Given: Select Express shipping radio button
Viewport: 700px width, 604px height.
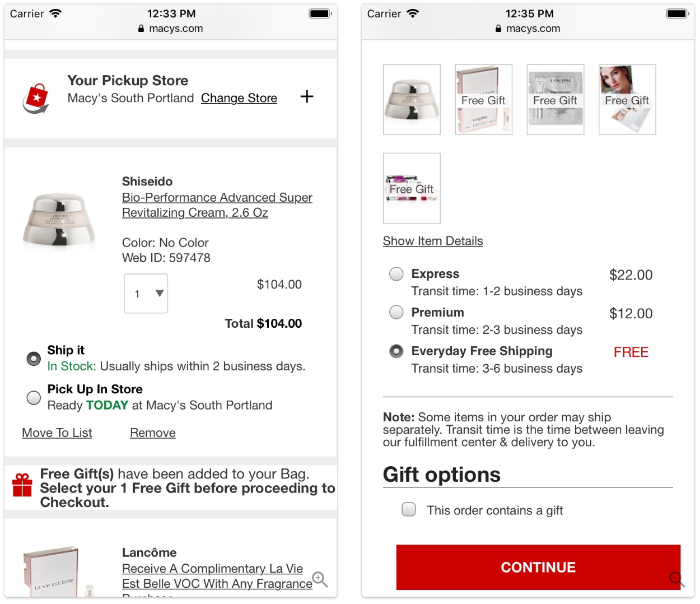Looking at the screenshot, I should pyautogui.click(x=396, y=274).
